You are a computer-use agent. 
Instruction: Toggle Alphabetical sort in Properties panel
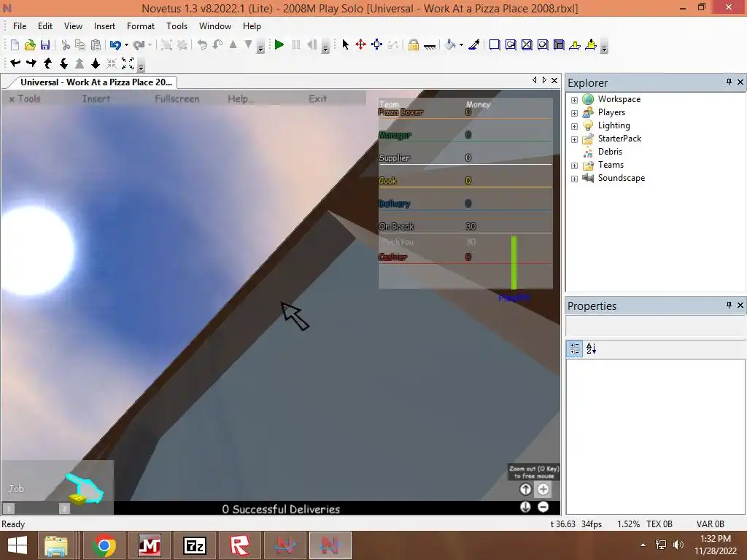[x=591, y=349]
